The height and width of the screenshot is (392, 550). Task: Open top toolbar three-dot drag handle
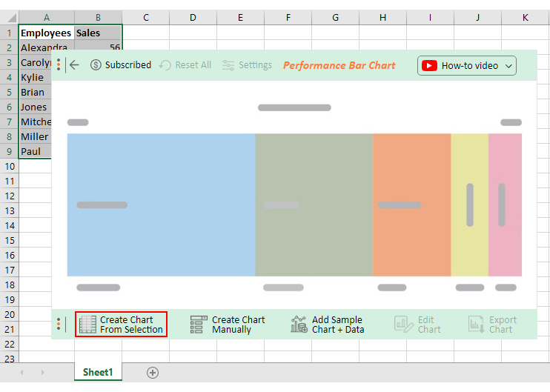(x=59, y=65)
